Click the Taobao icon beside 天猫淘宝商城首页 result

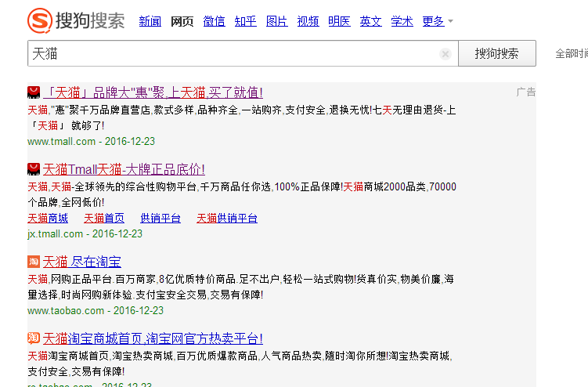click(34, 338)
